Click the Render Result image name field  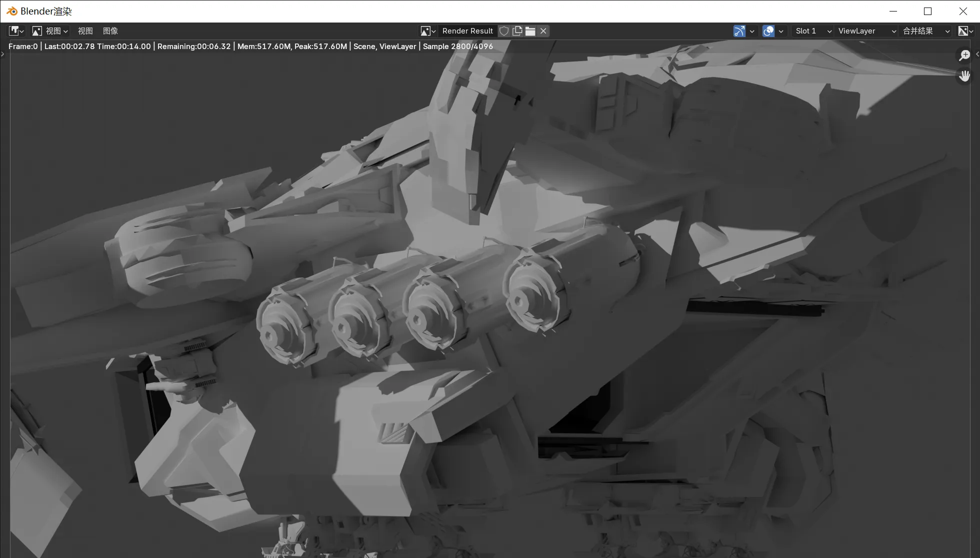[x=467, y=31]
